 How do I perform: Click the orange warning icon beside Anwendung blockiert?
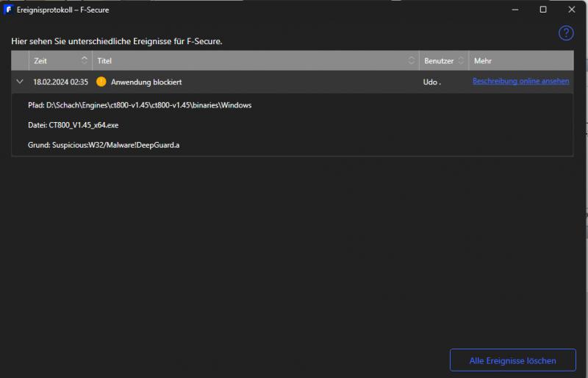[x=101, y=82]
